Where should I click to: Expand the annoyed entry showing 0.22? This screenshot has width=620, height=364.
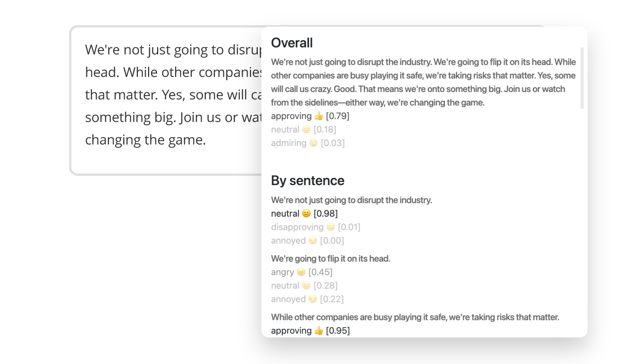coord(289,299)
